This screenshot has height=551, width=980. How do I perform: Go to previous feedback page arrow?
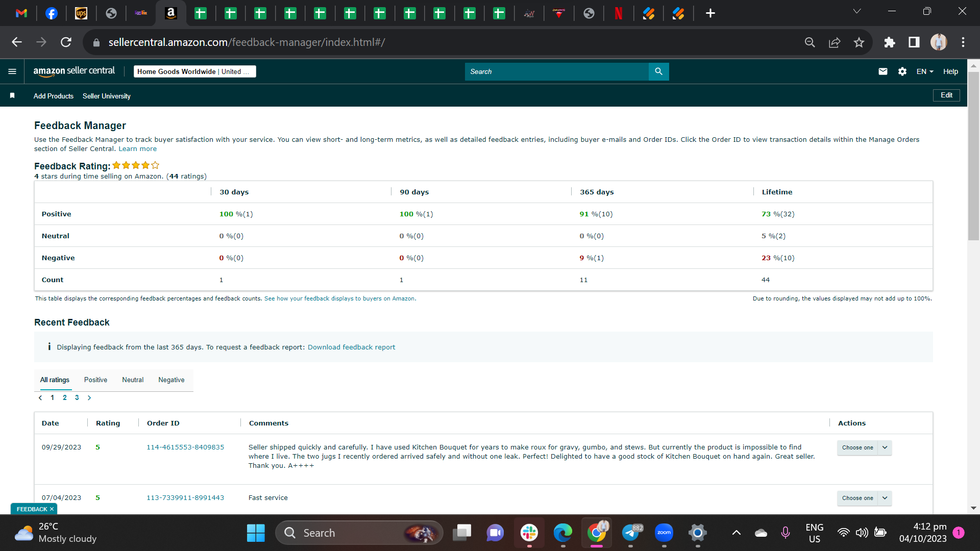pos(40,398)
